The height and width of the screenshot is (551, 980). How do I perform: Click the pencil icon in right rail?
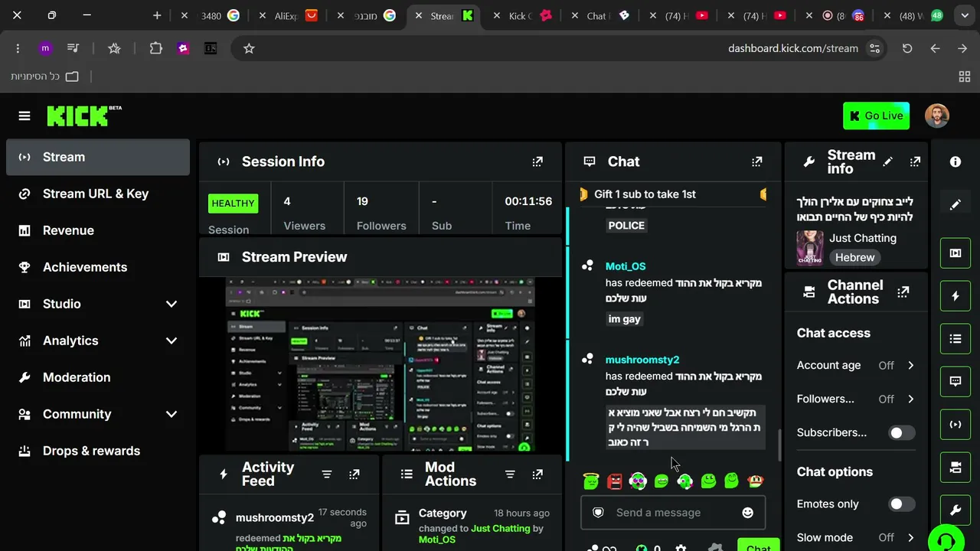(955, 205)
